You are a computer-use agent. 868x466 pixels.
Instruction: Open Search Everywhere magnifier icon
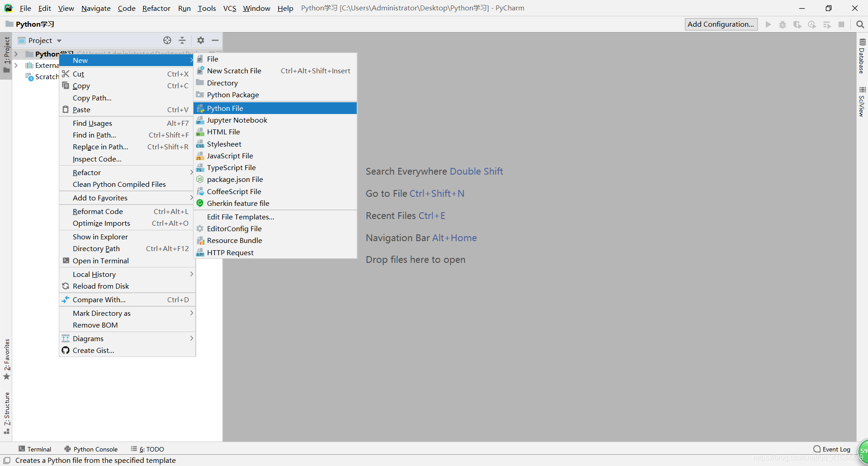coord(860,24)
